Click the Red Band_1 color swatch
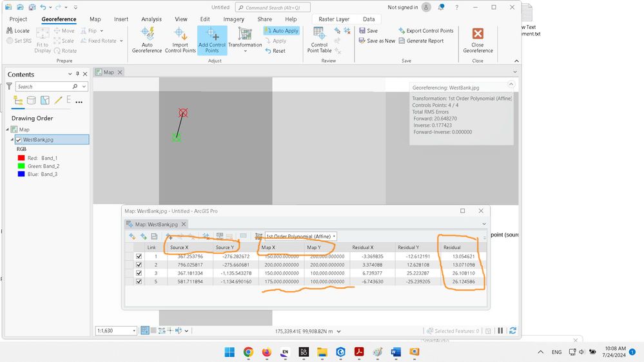 [x=21, y=158]
